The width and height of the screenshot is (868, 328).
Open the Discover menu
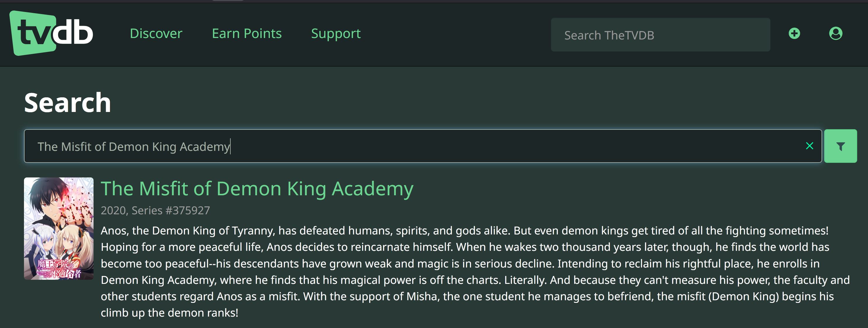156,33
